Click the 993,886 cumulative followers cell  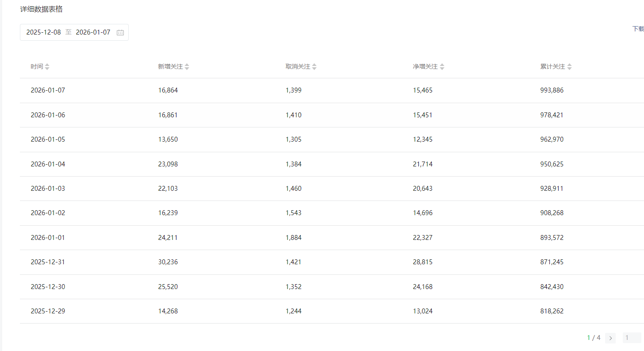[552, 90]
